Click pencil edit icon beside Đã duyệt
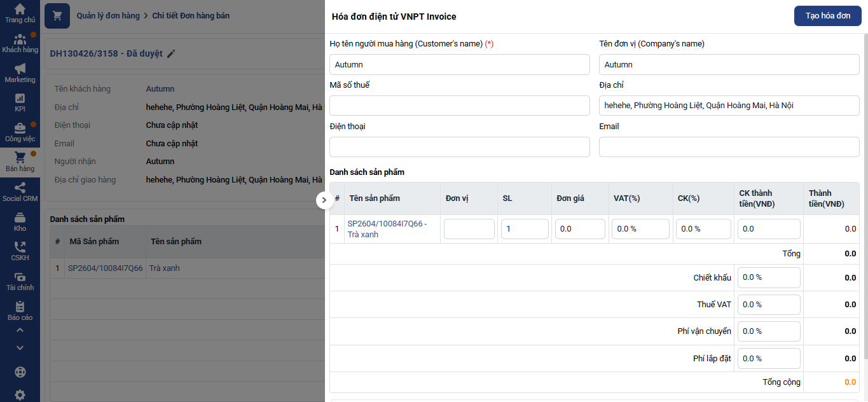Screen dimensions: 868x402 [x=171, y=54]
